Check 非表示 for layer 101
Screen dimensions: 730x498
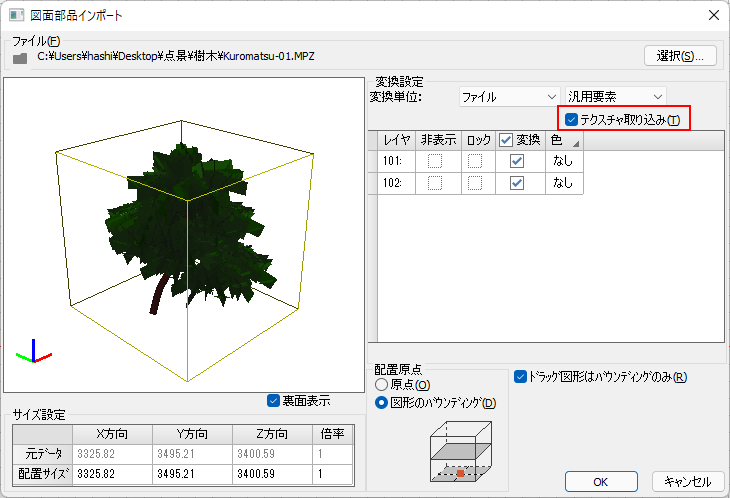tap(435, 161)
